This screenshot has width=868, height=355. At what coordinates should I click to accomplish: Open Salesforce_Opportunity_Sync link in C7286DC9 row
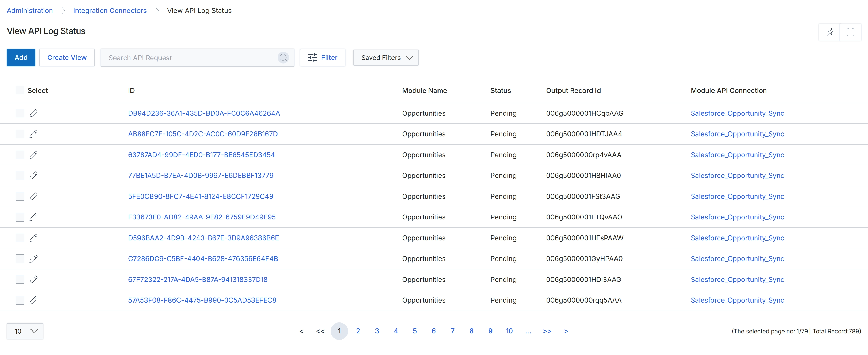737,259
